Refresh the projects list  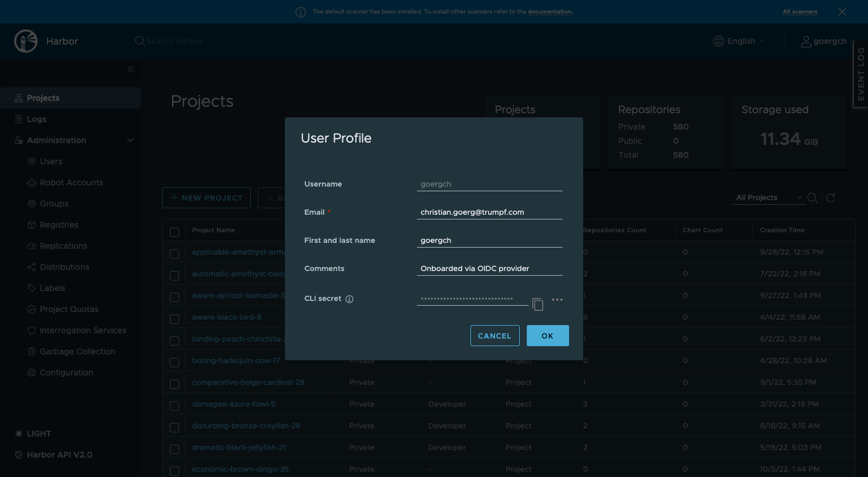pos(830,198)
